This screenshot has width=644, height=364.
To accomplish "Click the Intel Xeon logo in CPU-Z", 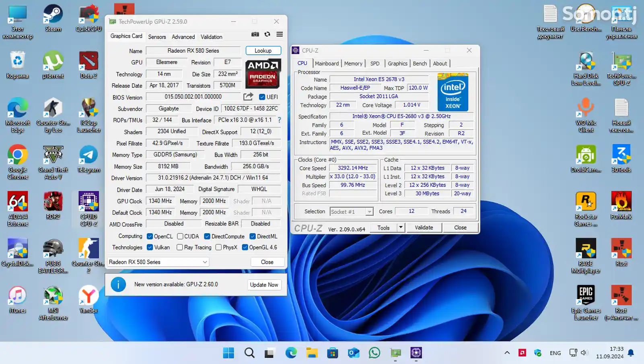I will (x=453, y=92).
